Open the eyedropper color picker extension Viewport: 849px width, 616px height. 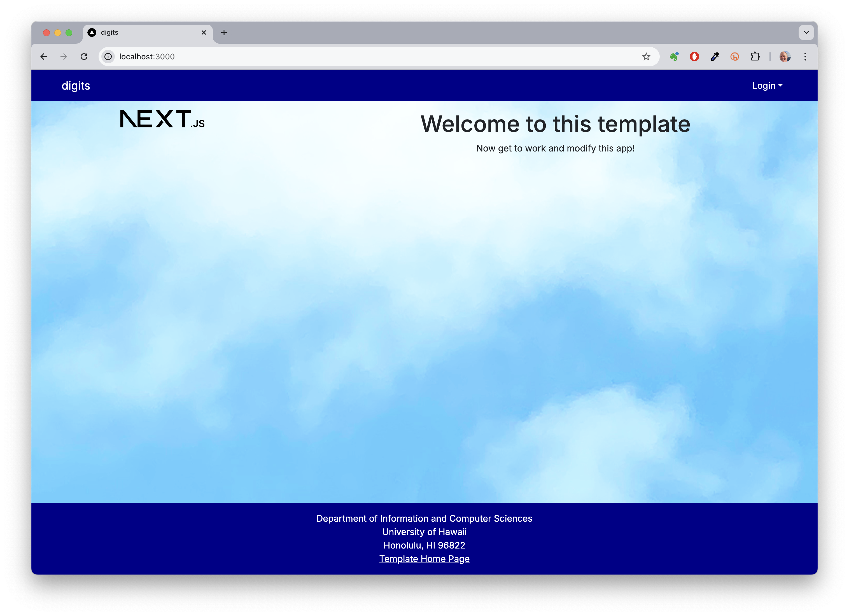pyautogui.click(x=715, y=57)
